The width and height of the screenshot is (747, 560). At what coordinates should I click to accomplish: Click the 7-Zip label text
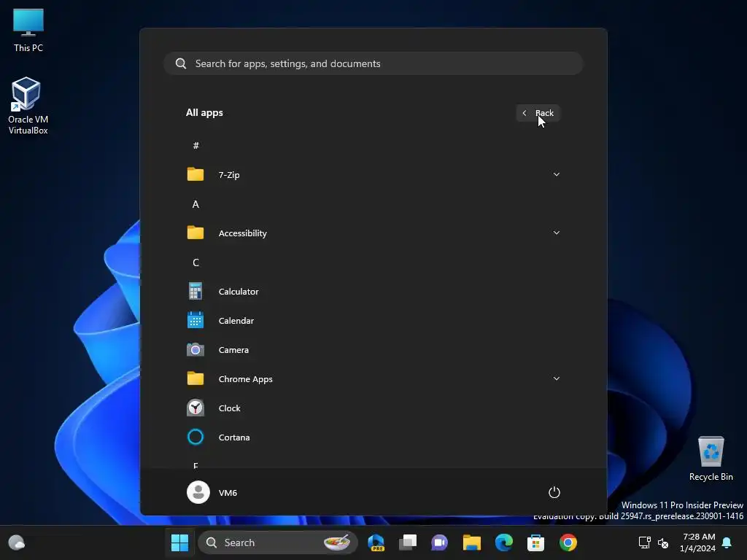coord(228,175)
